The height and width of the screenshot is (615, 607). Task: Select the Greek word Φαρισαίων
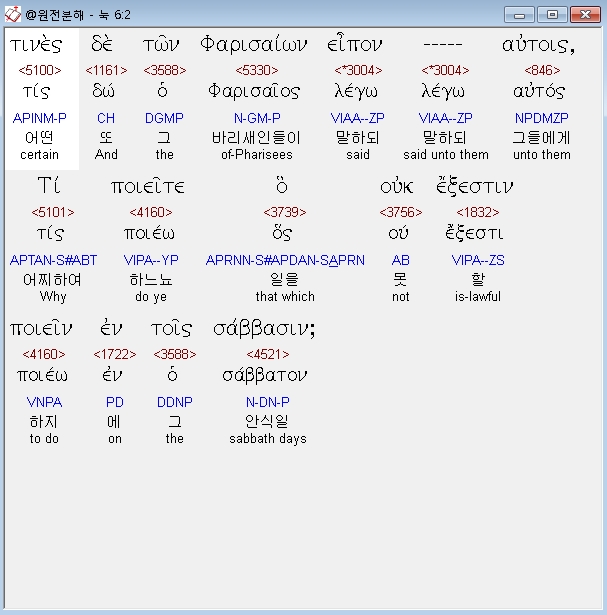[x=254, y=44]
